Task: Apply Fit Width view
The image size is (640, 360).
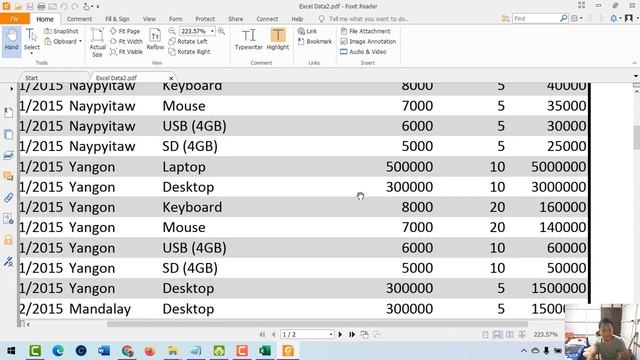Action: pos(126,41)
